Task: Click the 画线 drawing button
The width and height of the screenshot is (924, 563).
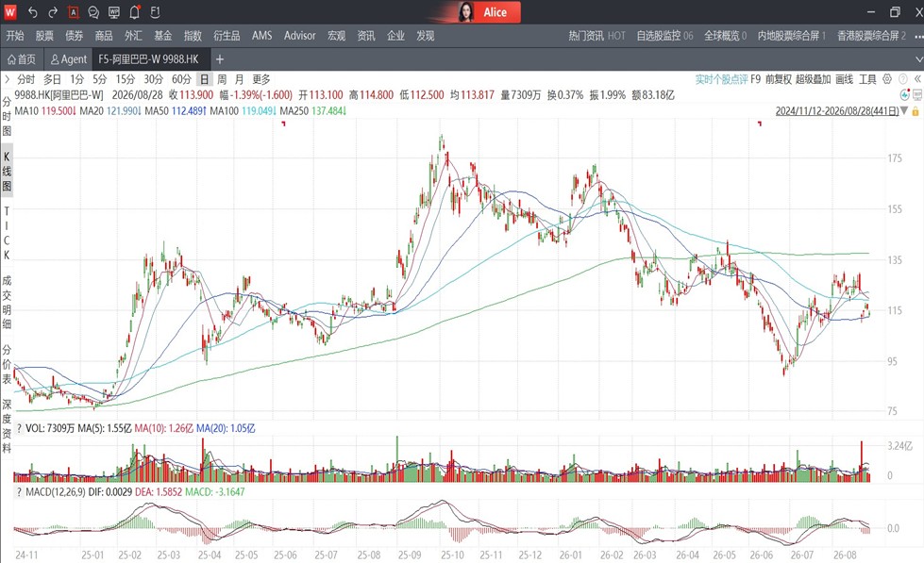Action: (845, 79)
